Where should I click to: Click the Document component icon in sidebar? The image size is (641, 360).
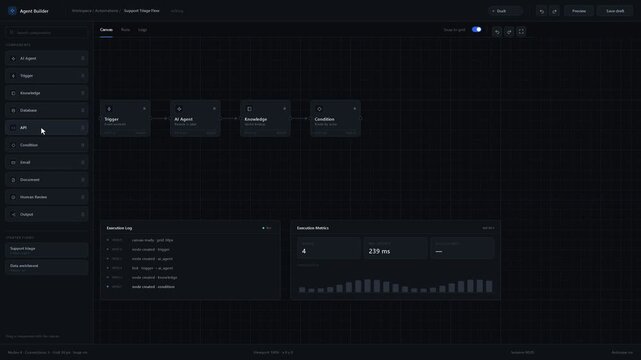coord(13,180)
